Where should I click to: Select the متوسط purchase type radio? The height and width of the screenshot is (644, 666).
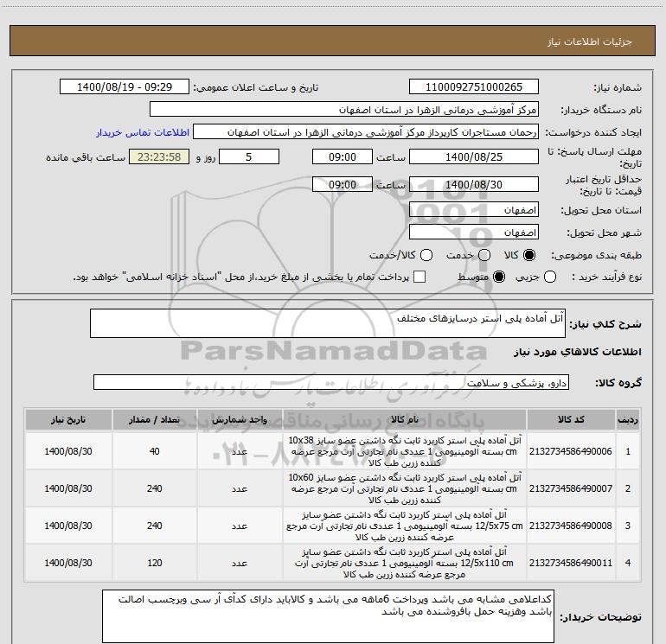click(499, 277)
